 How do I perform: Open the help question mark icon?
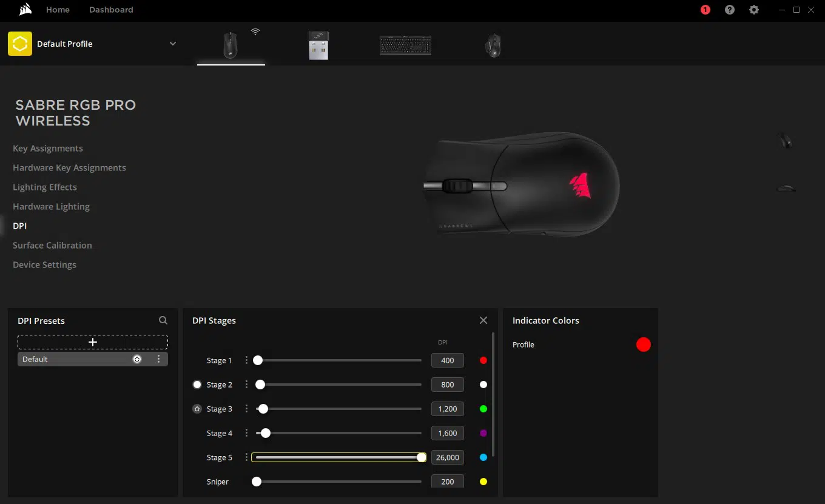pyautogui.click(x=730, y=10)
